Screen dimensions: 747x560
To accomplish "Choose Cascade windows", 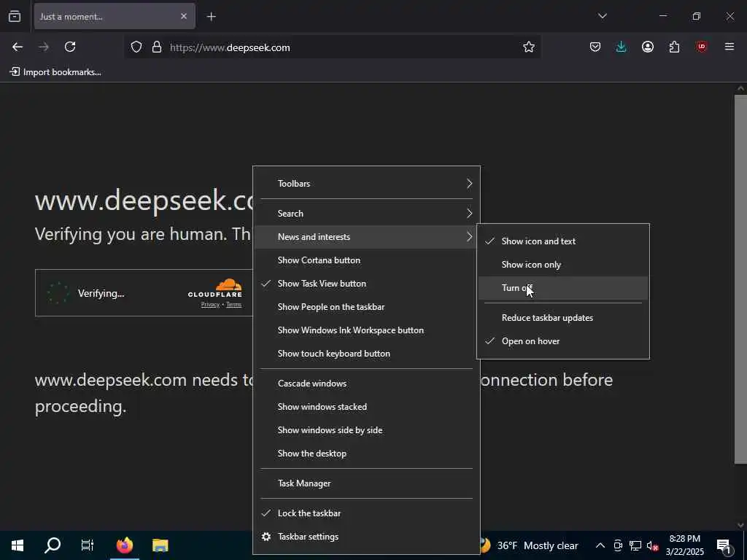I will 366,384.
